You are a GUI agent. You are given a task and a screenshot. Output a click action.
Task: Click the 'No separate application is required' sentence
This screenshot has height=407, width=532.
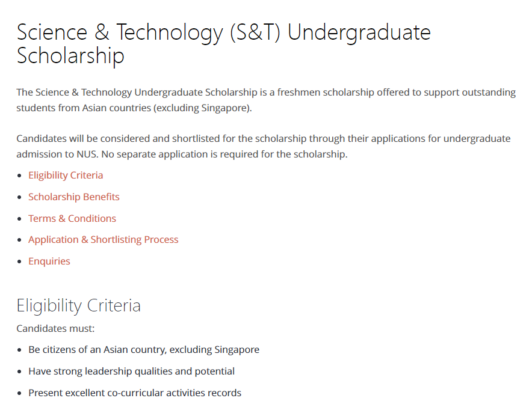tap(224, 154)
